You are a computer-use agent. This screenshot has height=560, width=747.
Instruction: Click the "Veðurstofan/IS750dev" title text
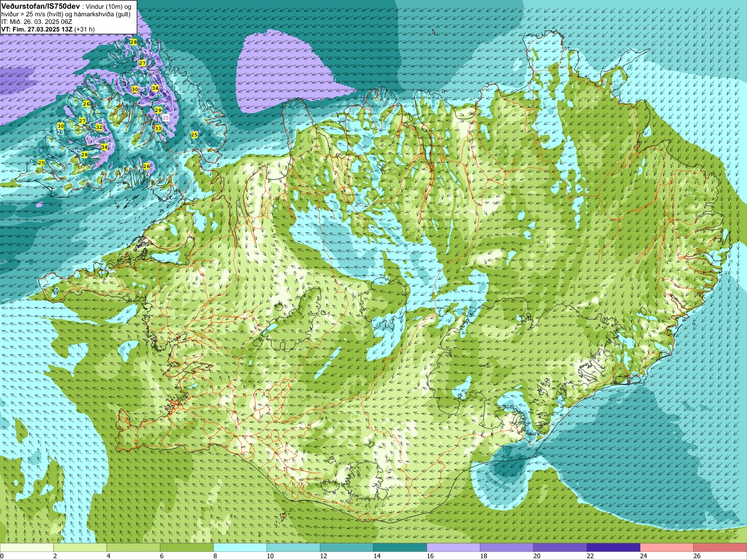tap(41, 6)
